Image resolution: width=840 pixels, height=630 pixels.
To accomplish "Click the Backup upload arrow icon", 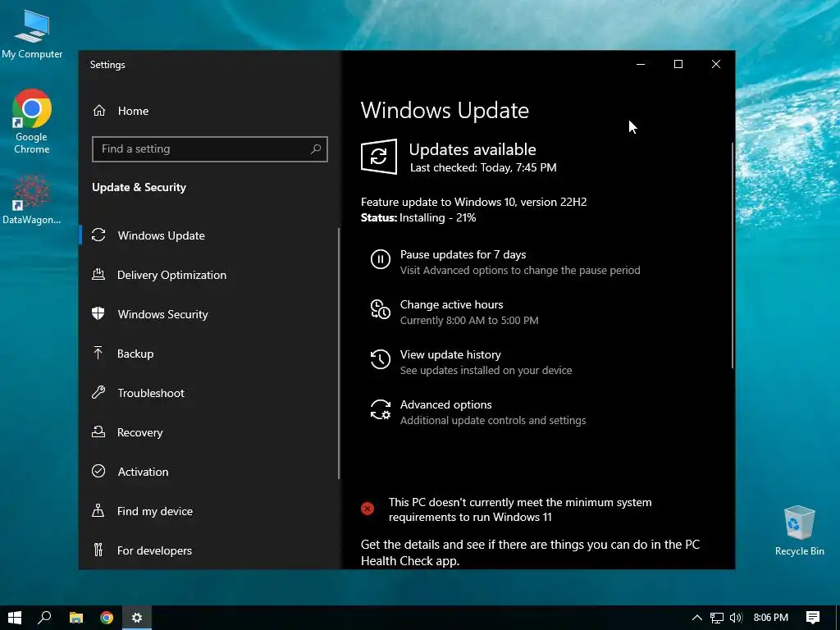I will pos(98,353).
